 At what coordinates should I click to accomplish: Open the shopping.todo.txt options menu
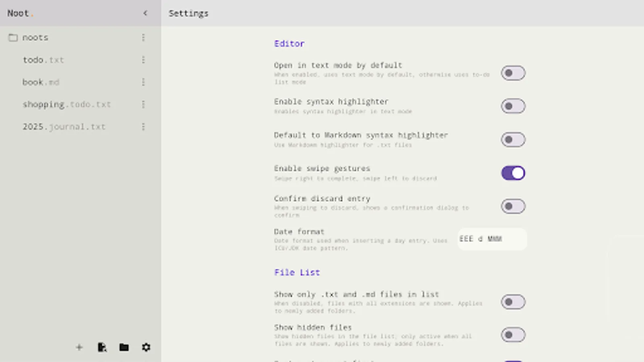pyautogui.click(x=143, y=105)
